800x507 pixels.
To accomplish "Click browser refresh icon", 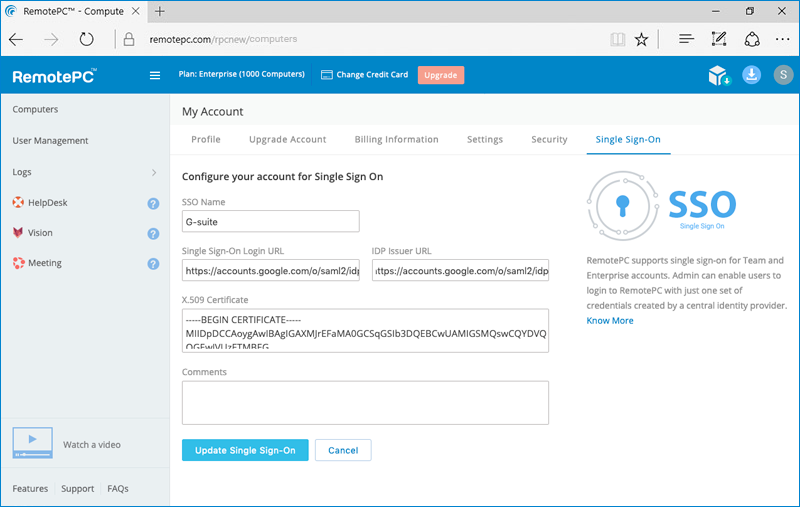I will [x=86, y=39].
